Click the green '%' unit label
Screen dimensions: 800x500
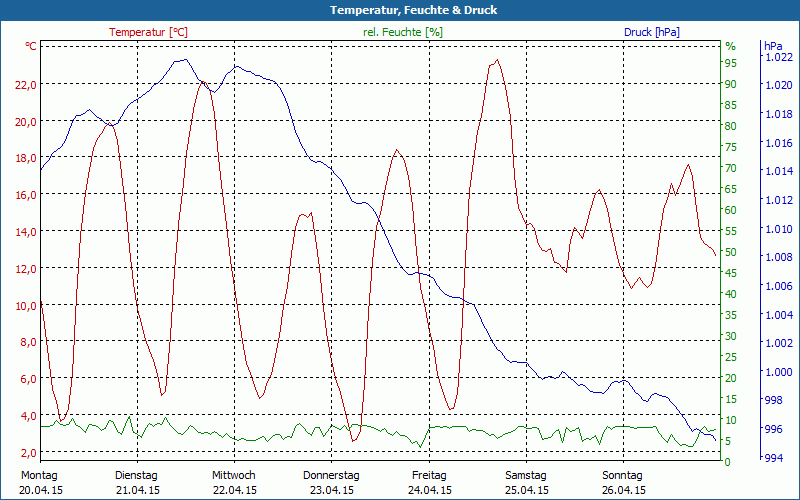tap(730, 46)
